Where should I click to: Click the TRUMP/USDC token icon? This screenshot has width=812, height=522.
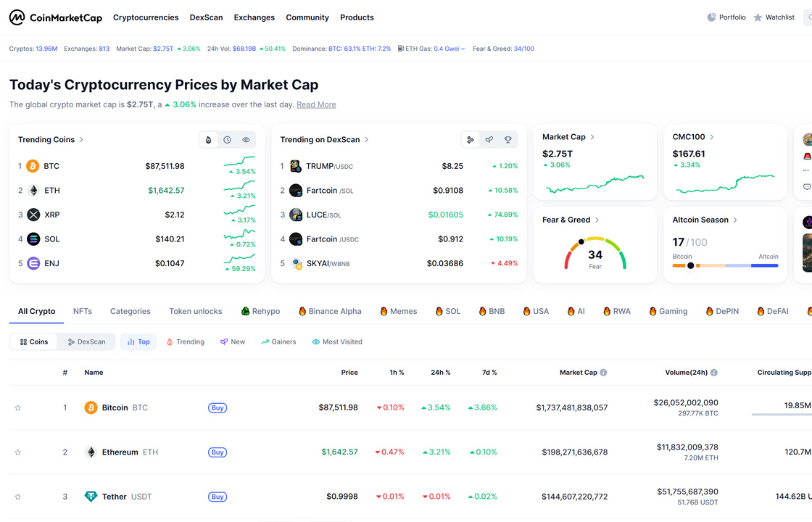[296, 166]
